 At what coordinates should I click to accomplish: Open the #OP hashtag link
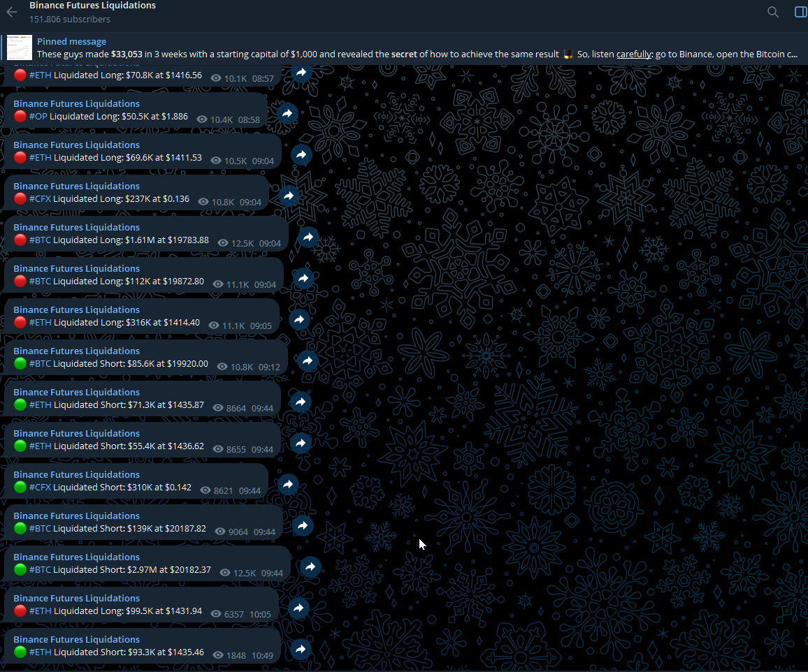pyautogui.click(x=38, y=117)
